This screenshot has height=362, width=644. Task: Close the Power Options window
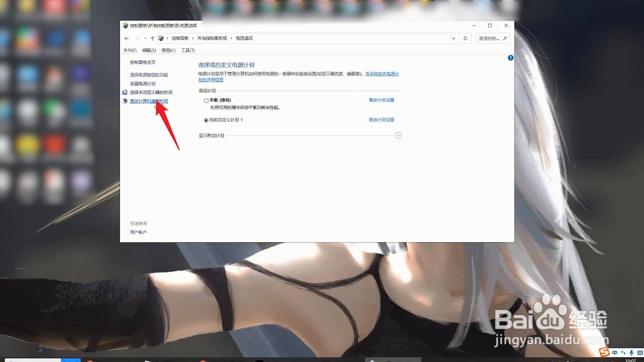[x=506, y=25]
